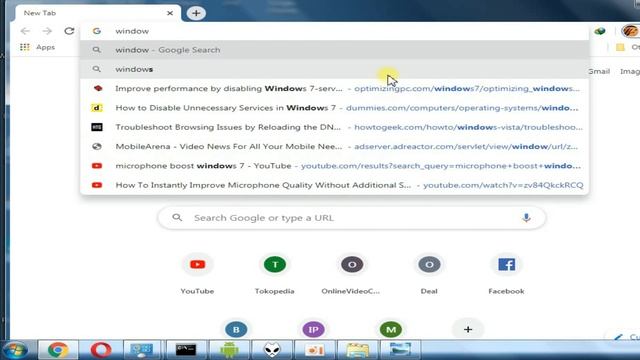Click the browser forward arrow
The height and width of the screenshot is (360, 640).
point(47,31)
